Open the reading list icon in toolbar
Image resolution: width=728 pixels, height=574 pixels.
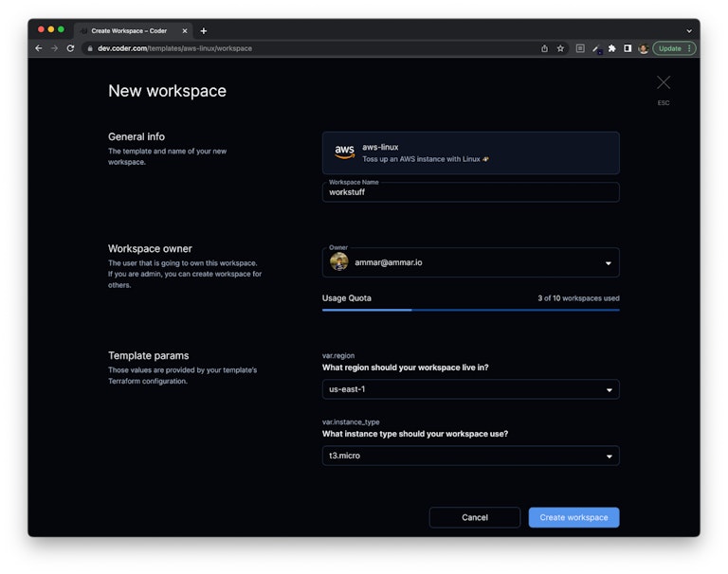[x=580, y=48]
